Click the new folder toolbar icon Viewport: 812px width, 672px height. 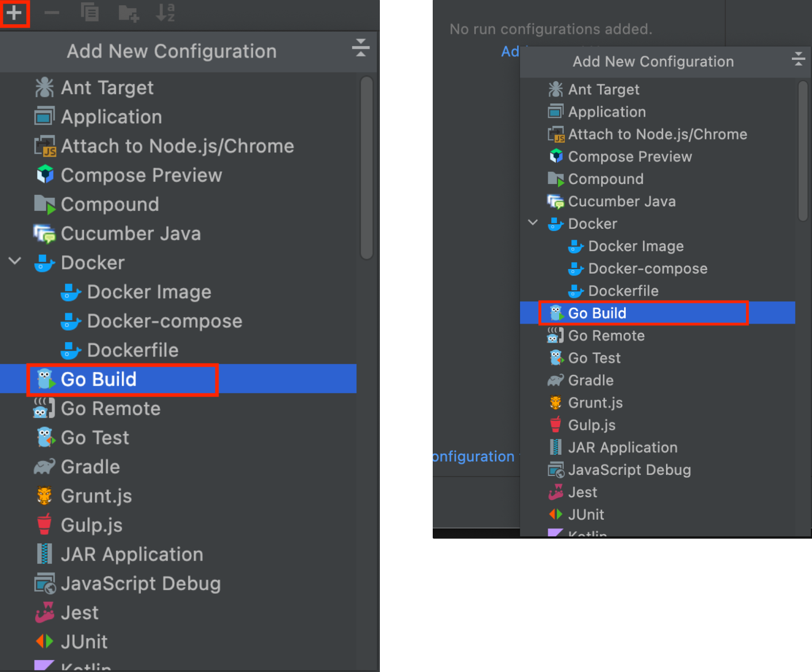[128, 13]
